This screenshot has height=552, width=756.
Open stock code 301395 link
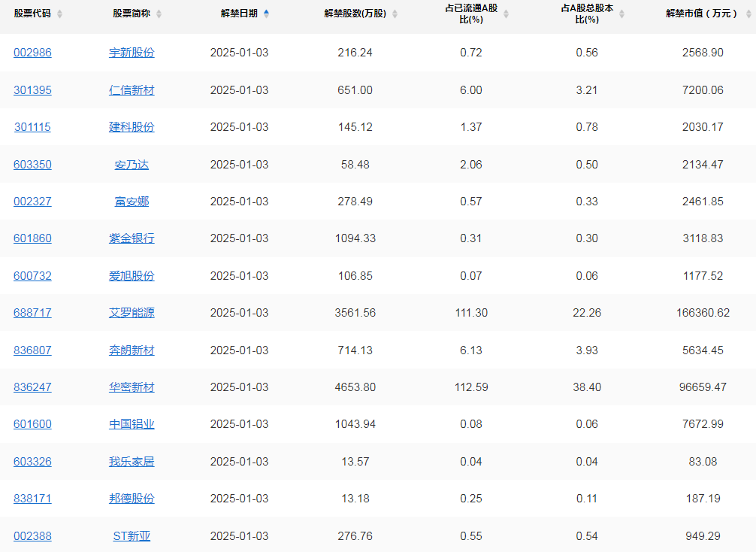(32, 90)
